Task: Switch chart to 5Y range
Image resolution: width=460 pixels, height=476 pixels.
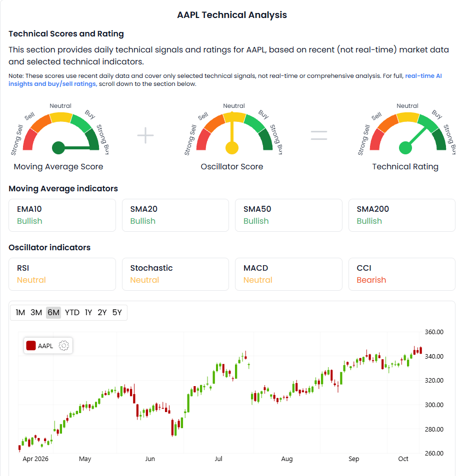Action: (x=117, y=312)
